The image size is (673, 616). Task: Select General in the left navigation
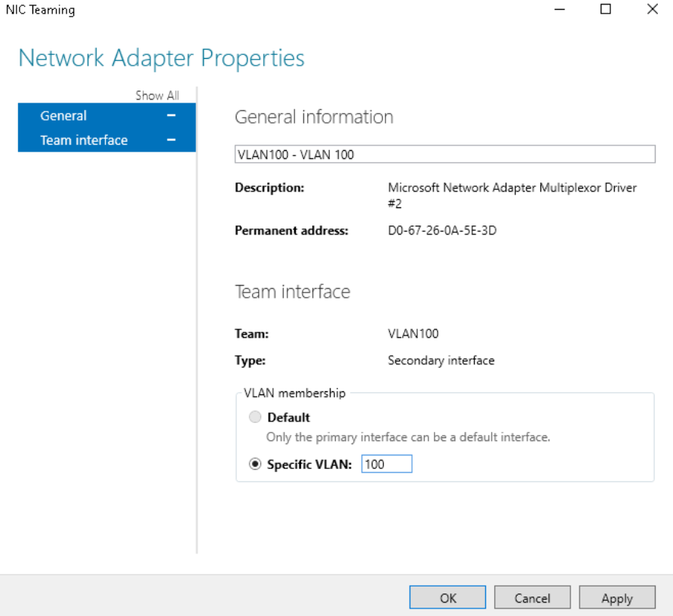pyautogui.click(x=64, y=115)
